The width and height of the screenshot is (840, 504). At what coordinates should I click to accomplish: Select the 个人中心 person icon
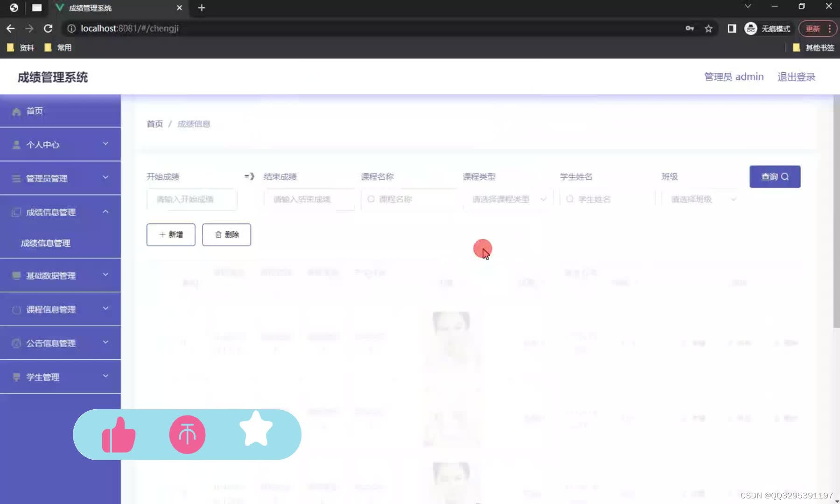tap(15, 144)
